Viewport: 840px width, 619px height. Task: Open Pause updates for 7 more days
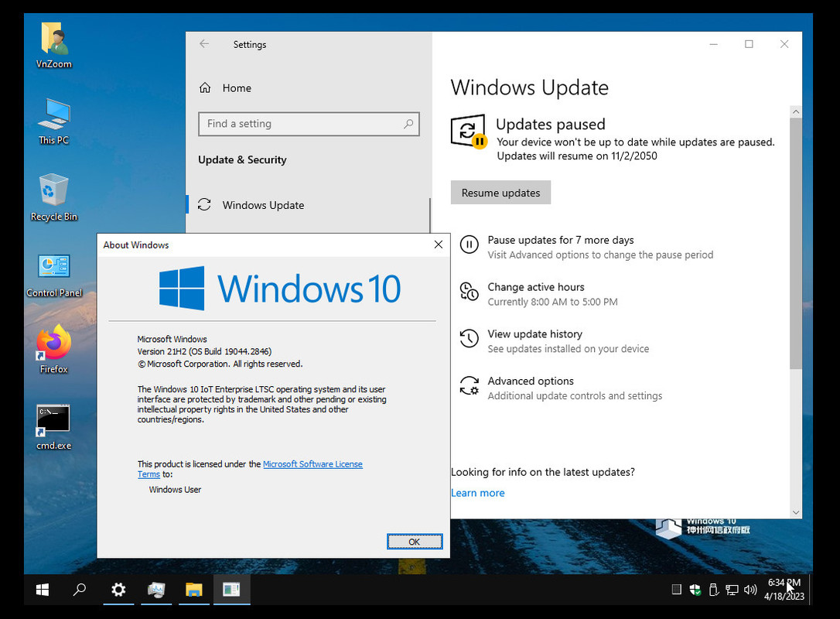coord(586,247)
